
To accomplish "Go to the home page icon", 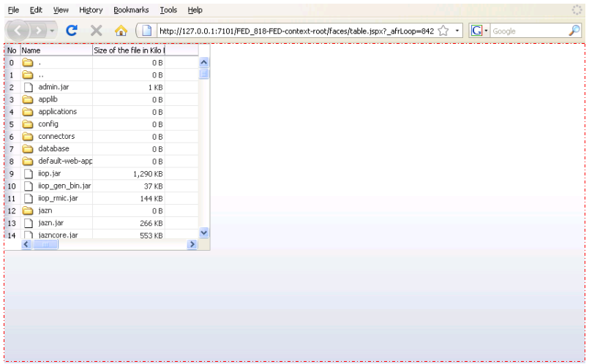I will [121, 31].
